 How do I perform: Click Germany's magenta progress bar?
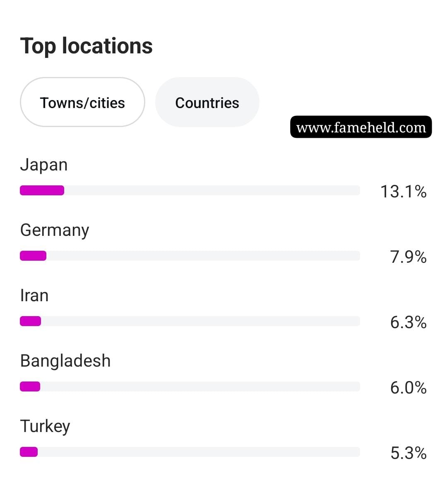pyautogui.click(x=33, y=256)
